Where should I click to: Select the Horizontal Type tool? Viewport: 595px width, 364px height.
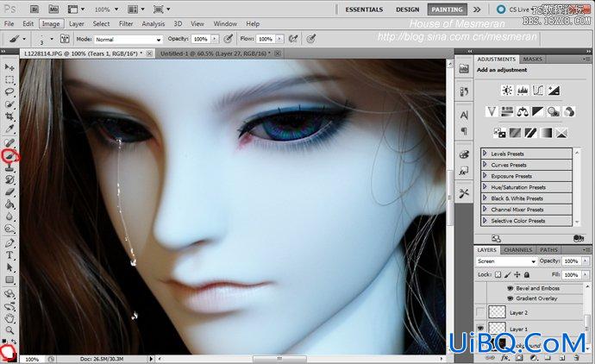pos(9,255)
